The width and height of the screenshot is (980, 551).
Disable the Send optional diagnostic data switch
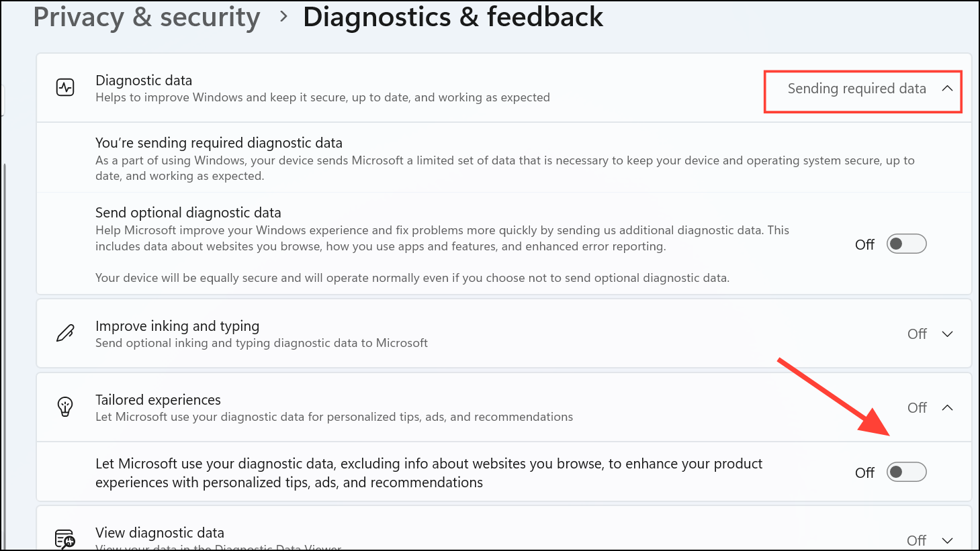(906, 244)
